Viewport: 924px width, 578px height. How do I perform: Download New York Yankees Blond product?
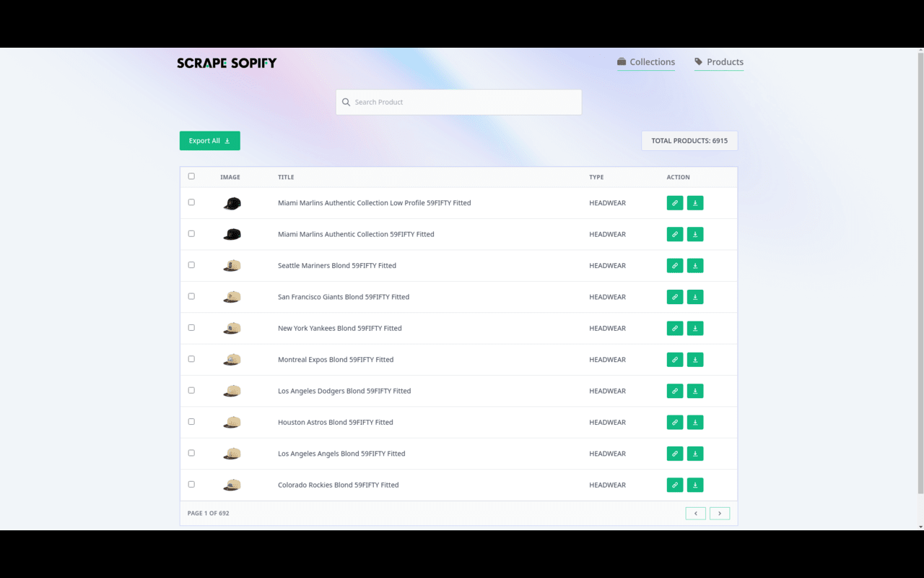(695, 328)
